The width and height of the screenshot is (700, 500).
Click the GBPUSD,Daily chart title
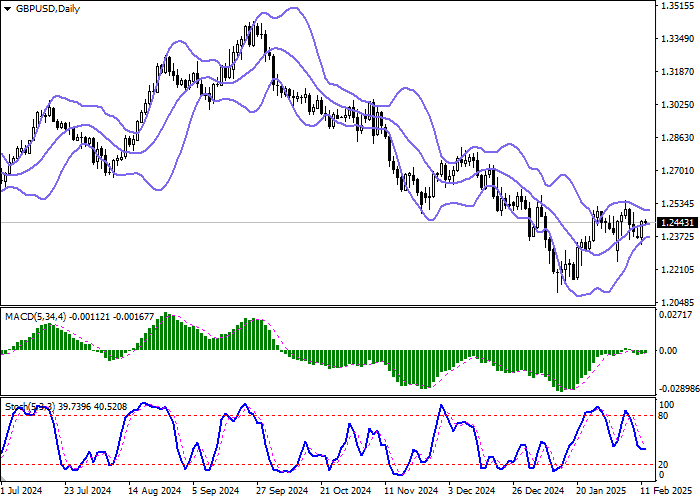(x=49, y=9)
